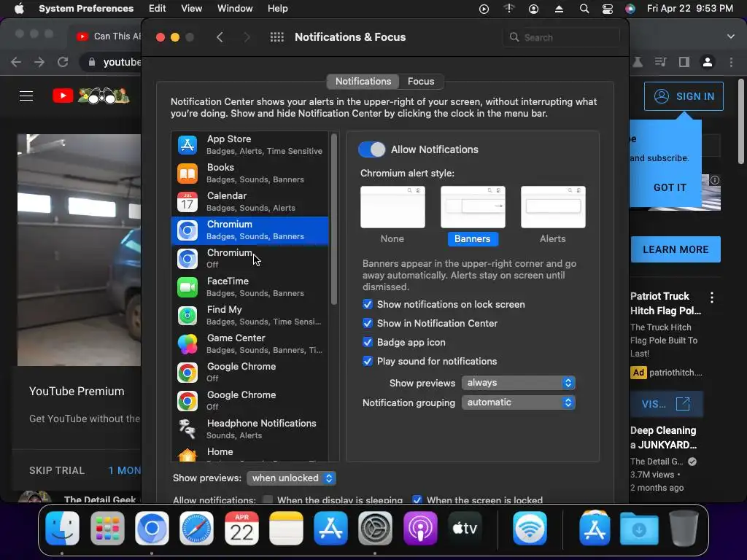Screen dimensions: 747x560
Task: Select the Chromium entry marked Off
Action: click(249, 259)
